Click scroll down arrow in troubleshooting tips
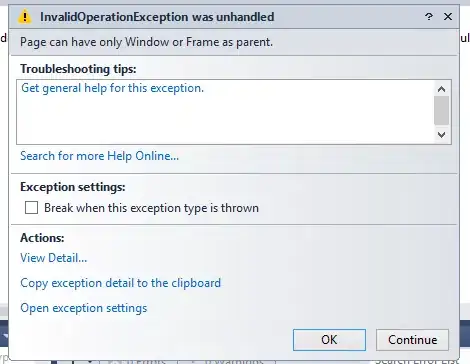 [x=441, y=135]
